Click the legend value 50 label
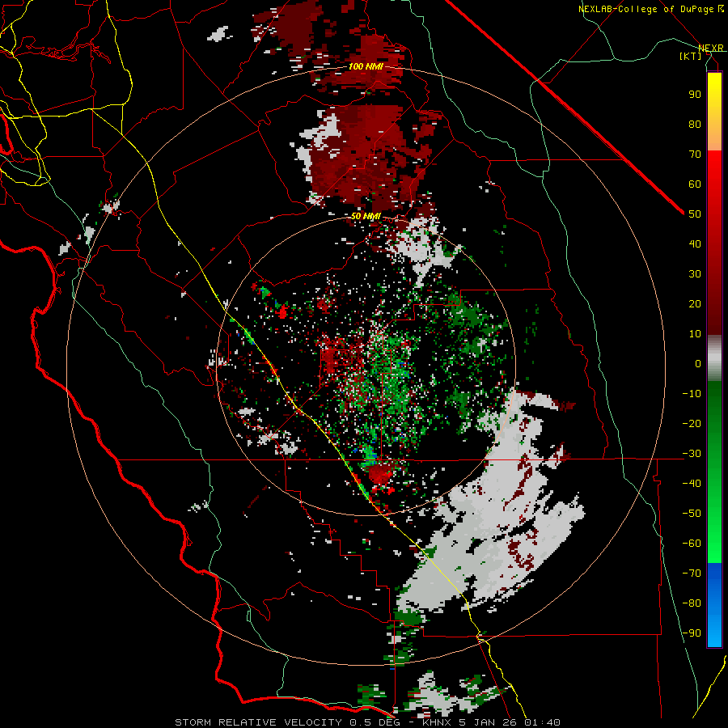This screenshot has width=728, height=728. [695, 214]
